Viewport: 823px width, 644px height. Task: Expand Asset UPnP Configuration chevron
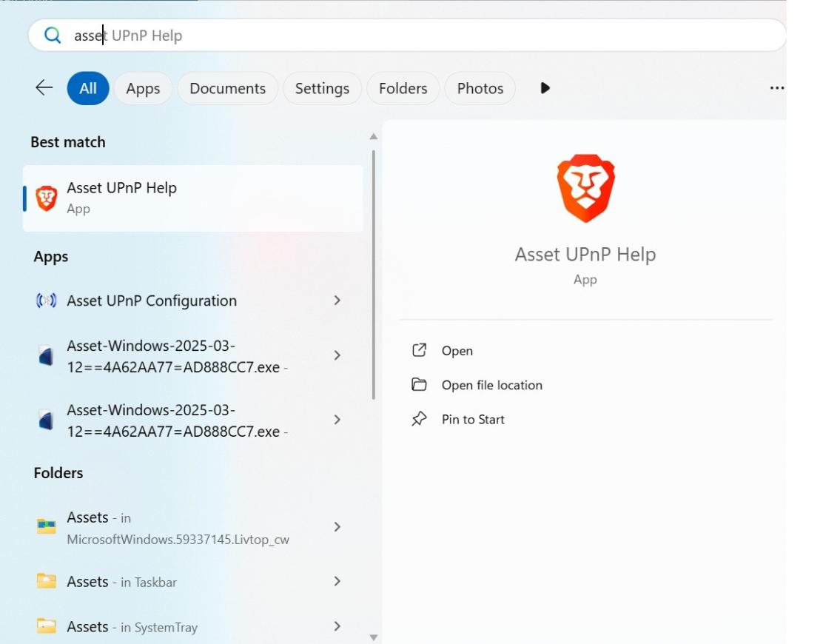click(x=337, y=301)
